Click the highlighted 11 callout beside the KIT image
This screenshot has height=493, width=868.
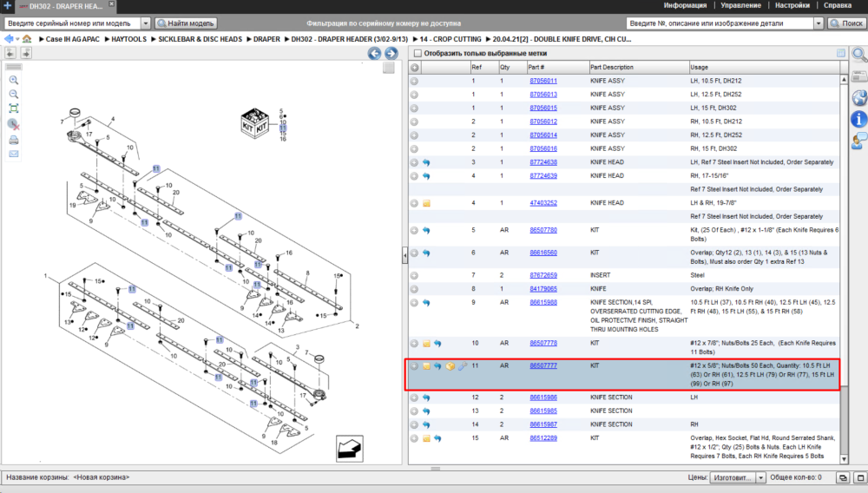coord(283,128)
